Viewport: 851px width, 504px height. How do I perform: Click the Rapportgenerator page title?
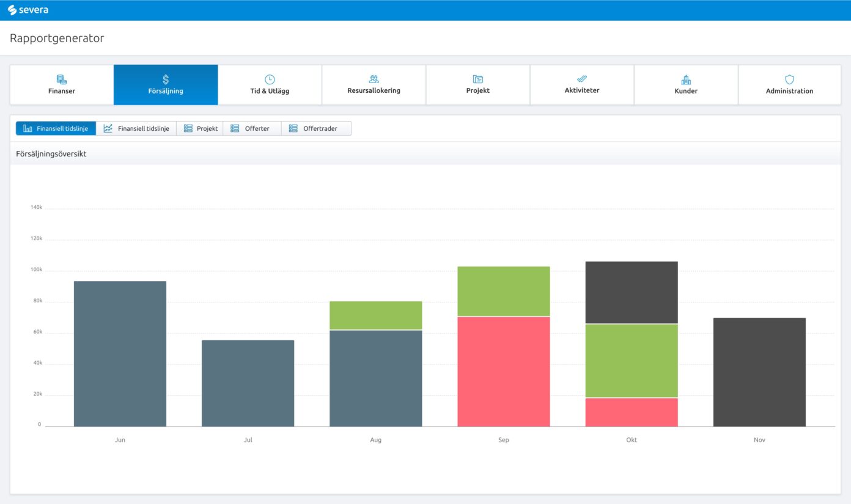click(57, 38)
